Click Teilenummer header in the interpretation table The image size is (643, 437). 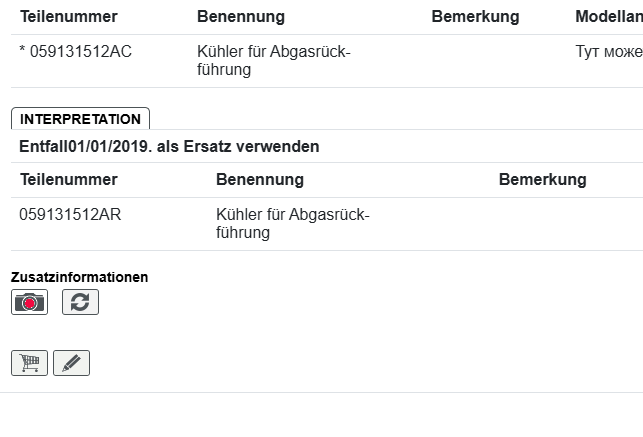68,180
